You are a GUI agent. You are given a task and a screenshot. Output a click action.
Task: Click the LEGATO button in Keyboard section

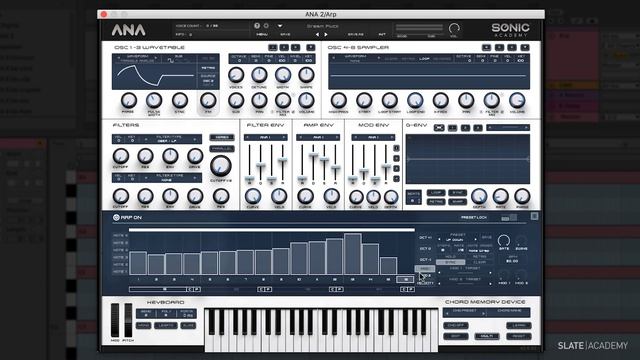click(x=166, y=325)
